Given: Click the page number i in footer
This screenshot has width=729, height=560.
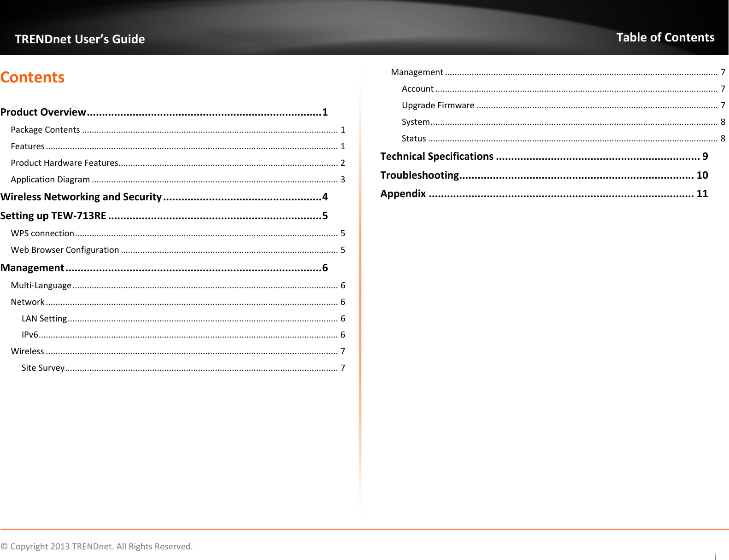Looking at the screenshot, I should point(715,556).
